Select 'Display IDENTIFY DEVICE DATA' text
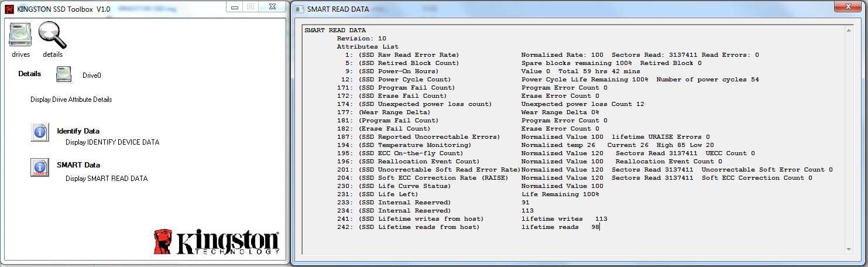 pos(112,142)
